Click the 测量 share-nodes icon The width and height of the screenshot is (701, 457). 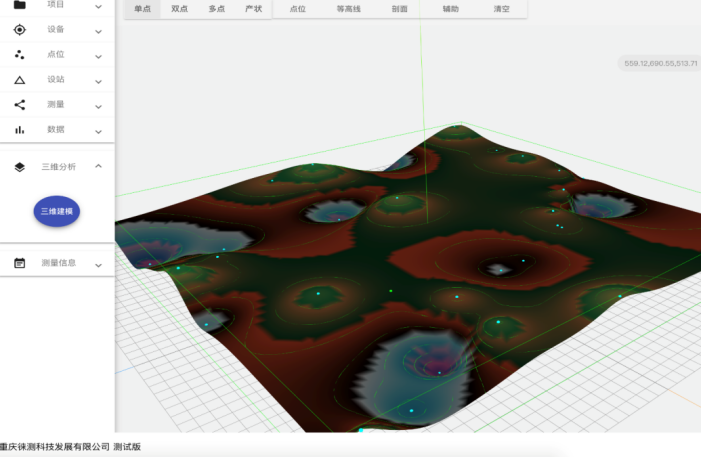[x=19, y=105]
